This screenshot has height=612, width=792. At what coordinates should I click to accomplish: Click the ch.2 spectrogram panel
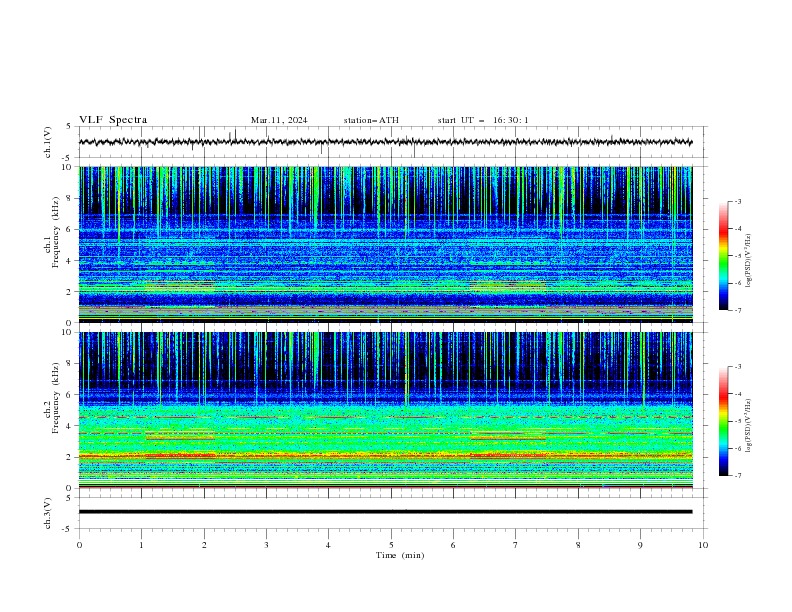[x=385, y=410]
